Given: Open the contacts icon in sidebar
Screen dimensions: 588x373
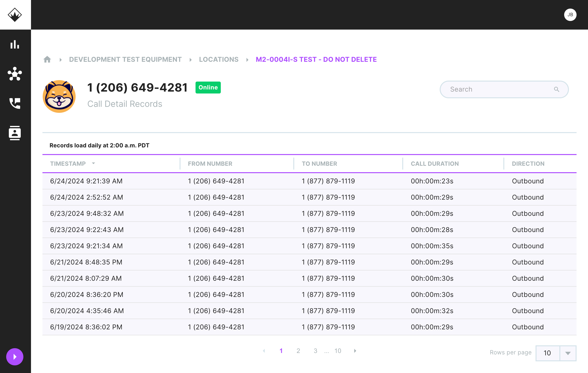Looking at the screenshot, I should [15, 133].
